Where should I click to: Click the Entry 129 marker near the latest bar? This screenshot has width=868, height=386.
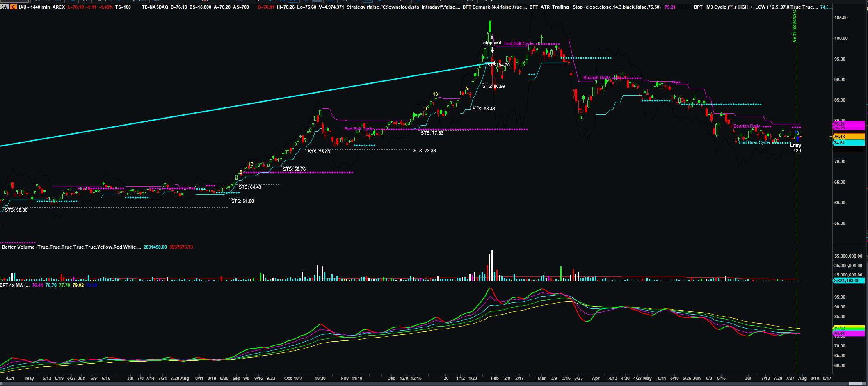coord(796,148)
